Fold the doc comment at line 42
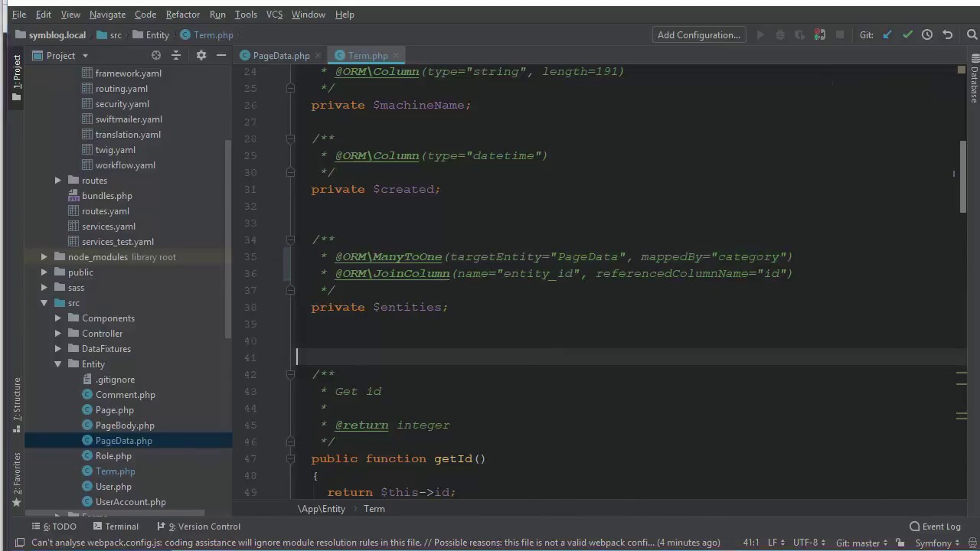The width and height of the screenshot is (980, 551). pos(290,374)
